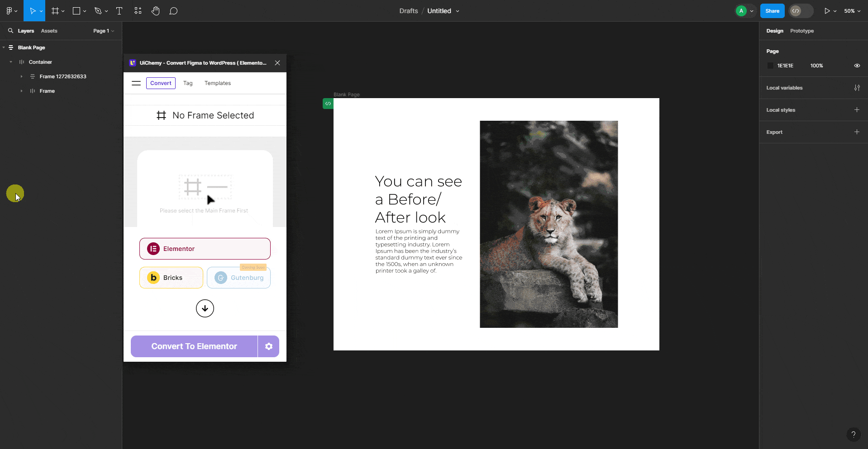Open the Comment tool

click(173, 11)
